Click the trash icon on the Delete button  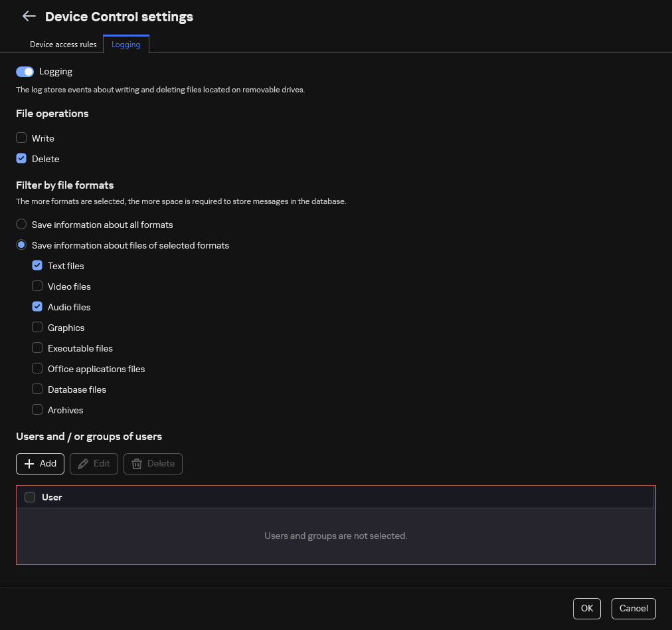137,463
